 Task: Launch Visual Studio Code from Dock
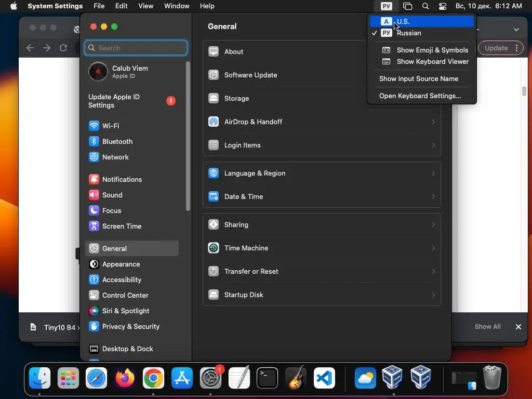coord(324,378)
